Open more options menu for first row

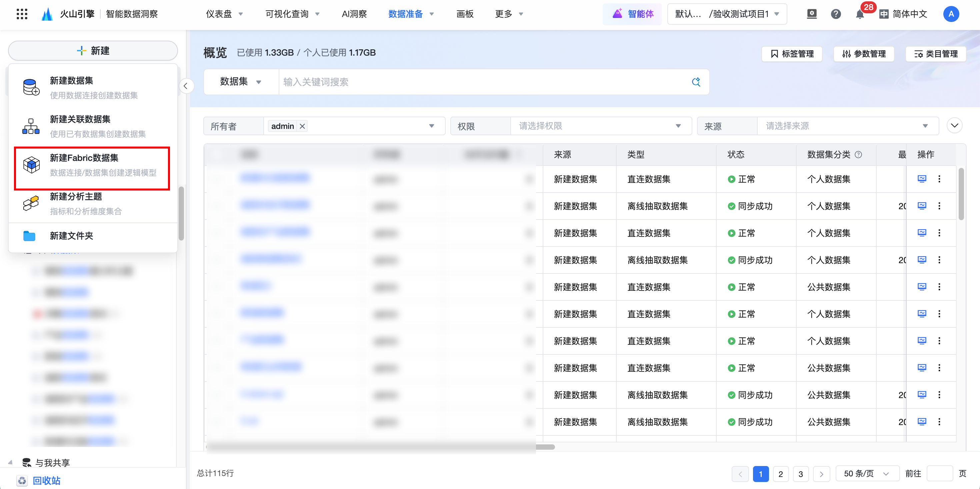pos(939,179)
